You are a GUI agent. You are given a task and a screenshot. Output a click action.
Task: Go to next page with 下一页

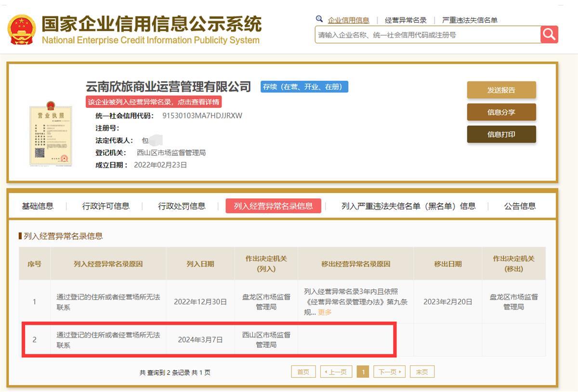[x=389, y=372]
